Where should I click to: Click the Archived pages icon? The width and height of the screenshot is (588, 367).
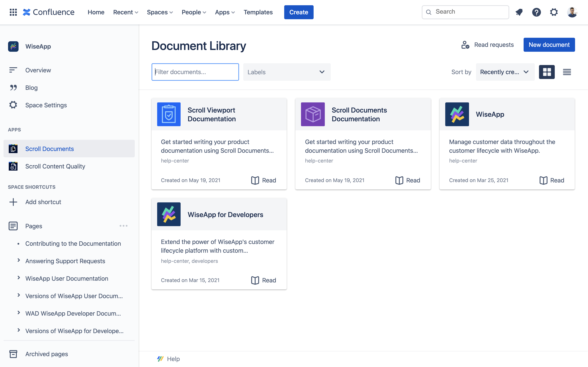click(13, 354)
